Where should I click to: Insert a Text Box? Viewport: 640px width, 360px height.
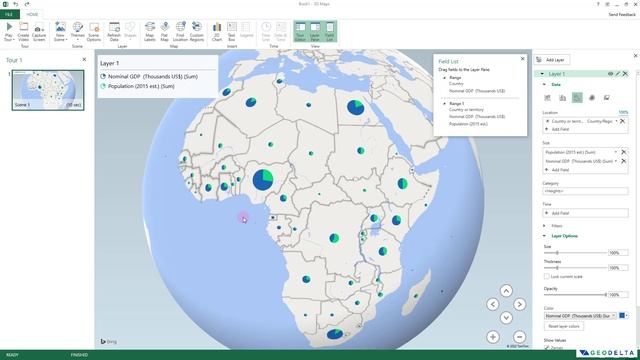[x=231, y=31]
